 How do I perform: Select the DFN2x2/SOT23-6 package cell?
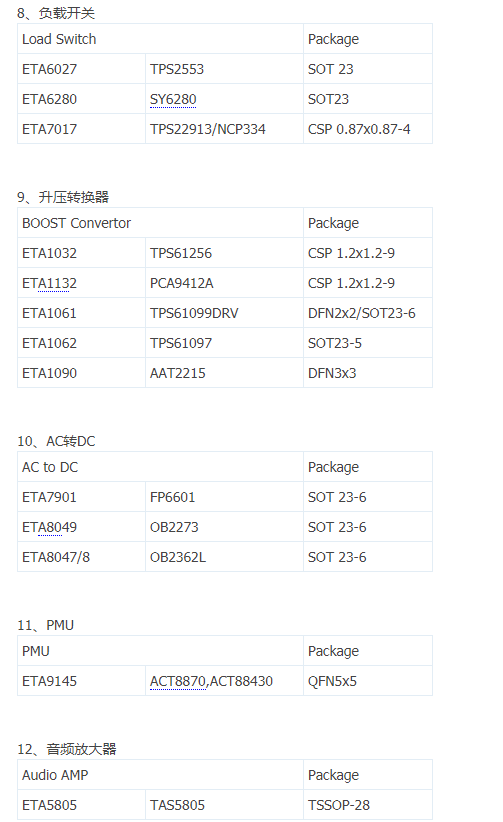(368, 313)
